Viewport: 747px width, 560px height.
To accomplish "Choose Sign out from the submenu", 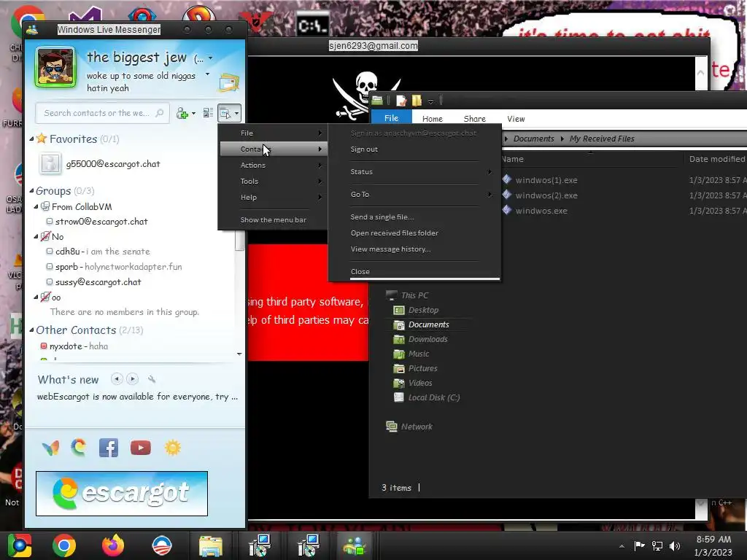I will [364, 149].
